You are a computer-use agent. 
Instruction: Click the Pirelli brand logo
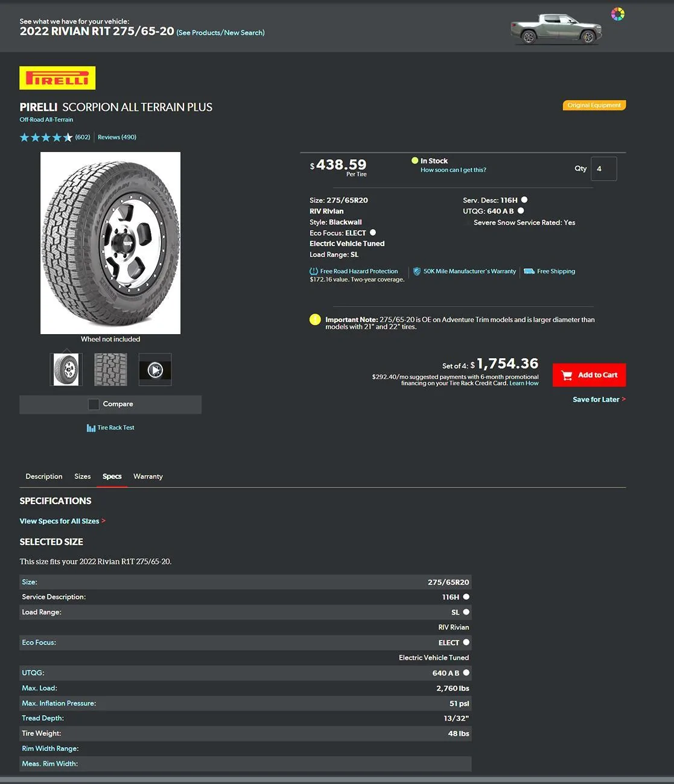tap(57, 78)
